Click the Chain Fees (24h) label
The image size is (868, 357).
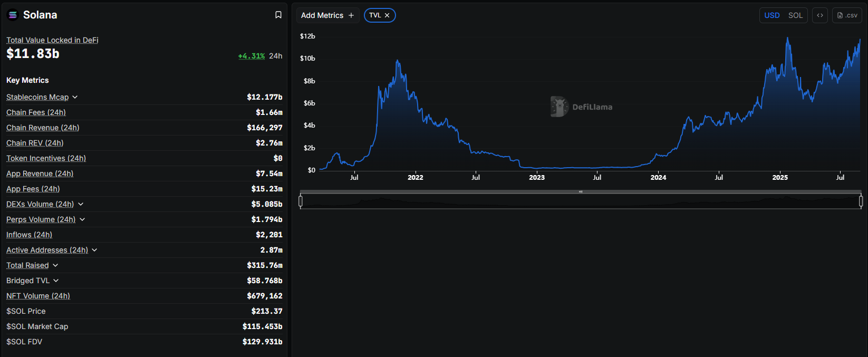click(x=36, y=112)
